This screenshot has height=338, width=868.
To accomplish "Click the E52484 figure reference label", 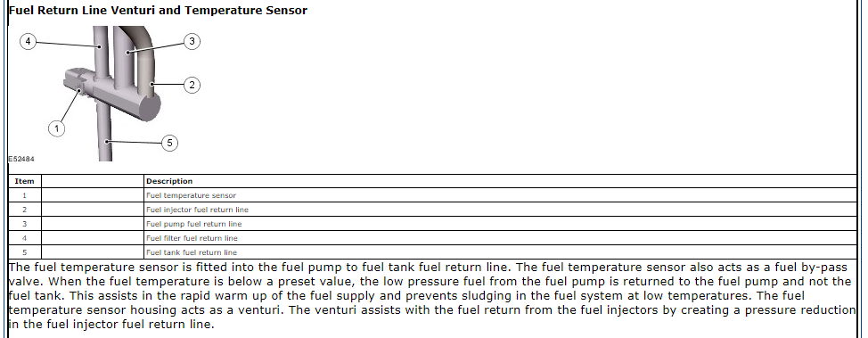I will tap(21, 159).
